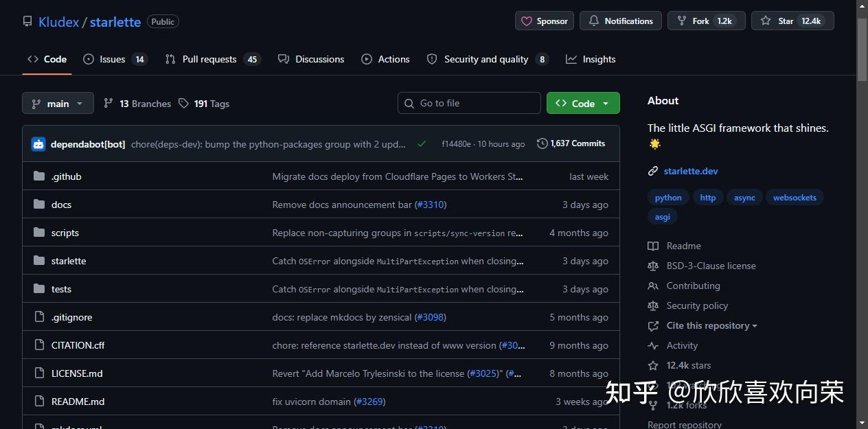The image size is (868, 429).
Task: Open the LICENSE.md file
Action: click(x=77, y=373)
